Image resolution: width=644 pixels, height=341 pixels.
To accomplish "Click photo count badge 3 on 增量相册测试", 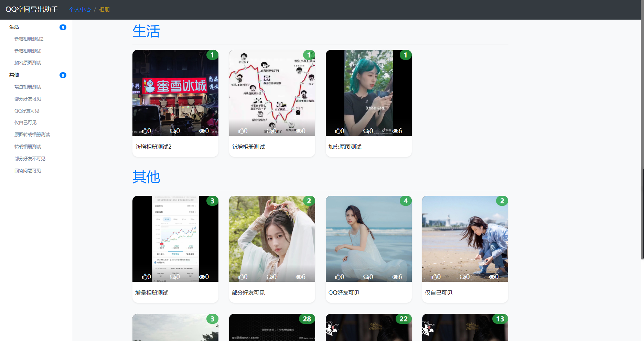I will 212,201.
